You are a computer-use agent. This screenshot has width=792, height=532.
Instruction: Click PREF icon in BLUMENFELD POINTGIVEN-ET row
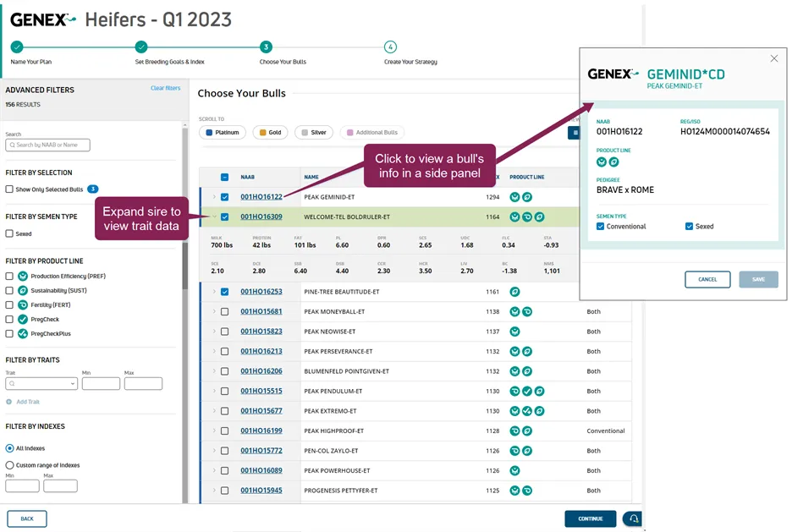(x=514, y=371)
